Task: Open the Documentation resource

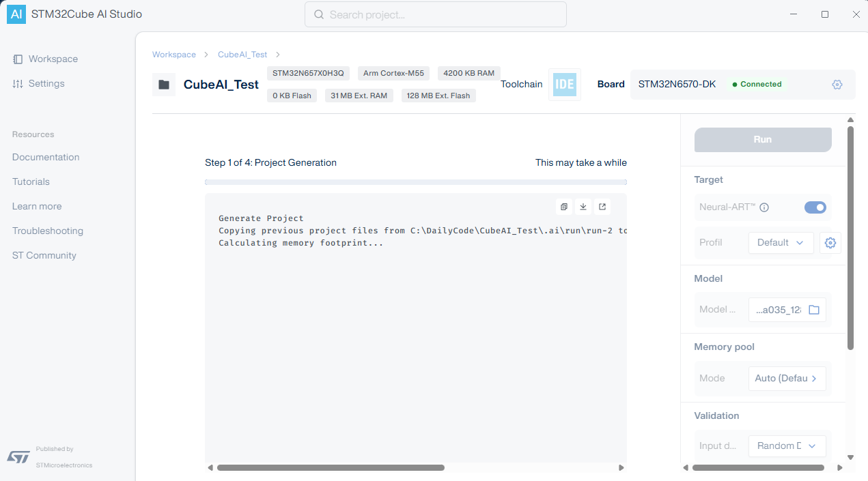Action: (46, 158)
